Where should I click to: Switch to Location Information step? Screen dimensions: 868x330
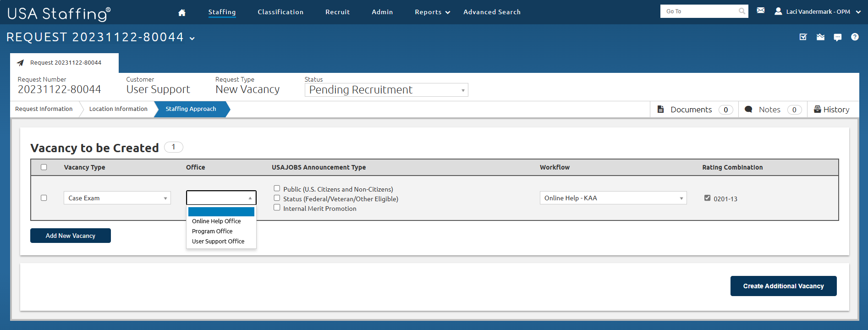coord(118,109)
